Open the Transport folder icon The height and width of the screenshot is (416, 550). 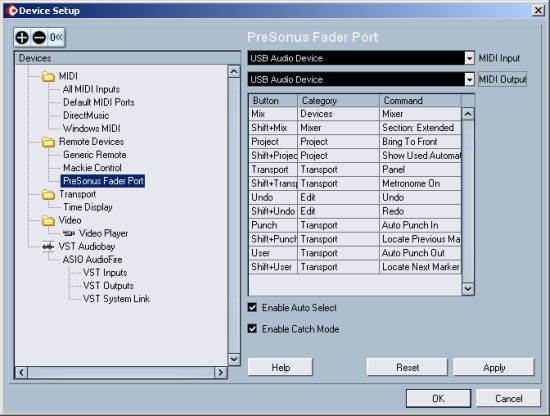pos(48,194)
